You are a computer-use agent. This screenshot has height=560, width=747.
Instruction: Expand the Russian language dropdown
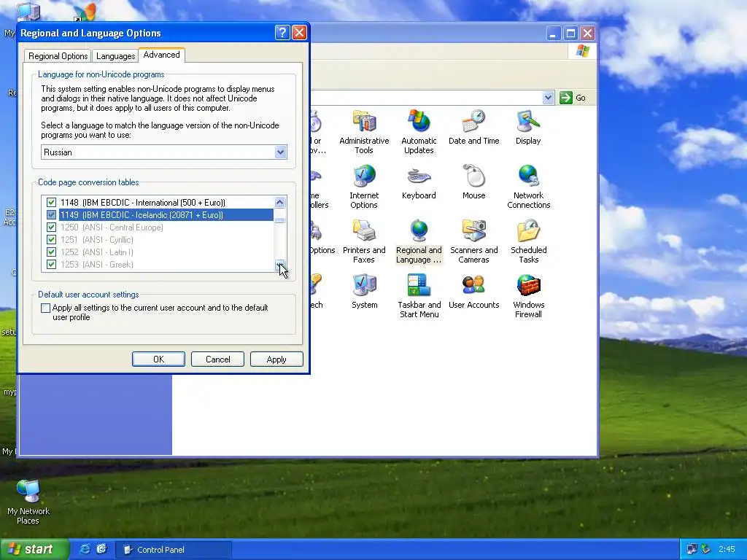coord(280,152)
